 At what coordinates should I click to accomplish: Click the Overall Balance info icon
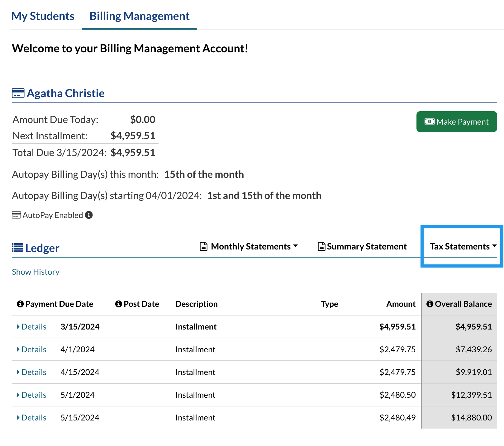pyautogui.click(x=430, y=304)
